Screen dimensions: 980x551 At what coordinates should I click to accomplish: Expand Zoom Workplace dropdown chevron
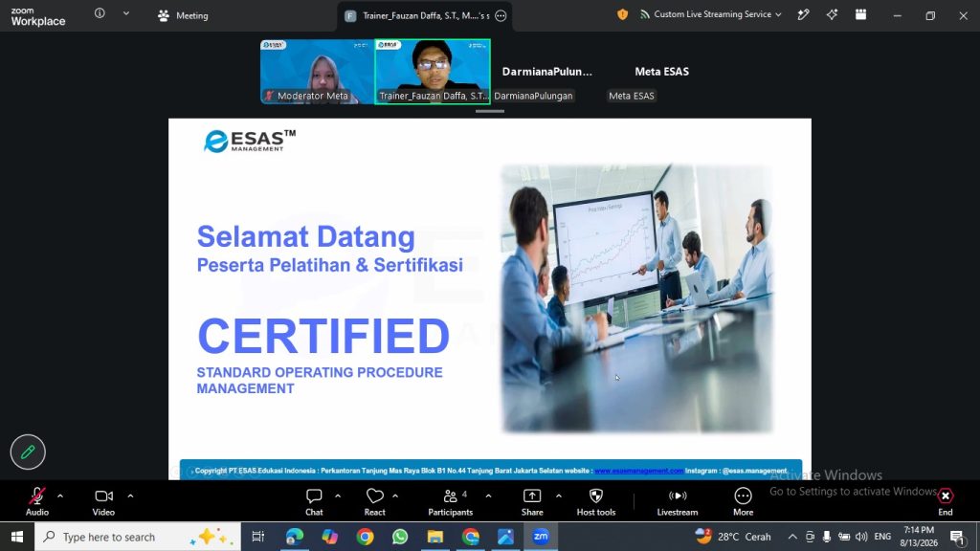125,13
